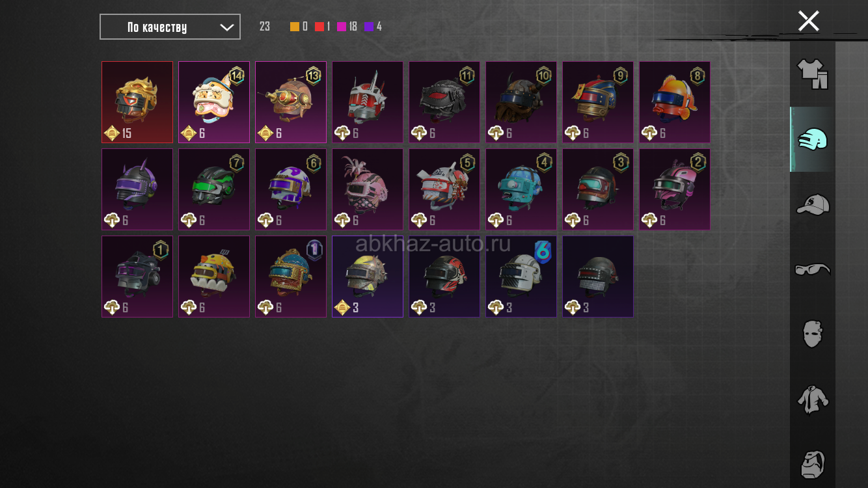Select the yellow tiger helmet with teeth
This screenshot has width=868, height=488.
click(x=214, y=277)
